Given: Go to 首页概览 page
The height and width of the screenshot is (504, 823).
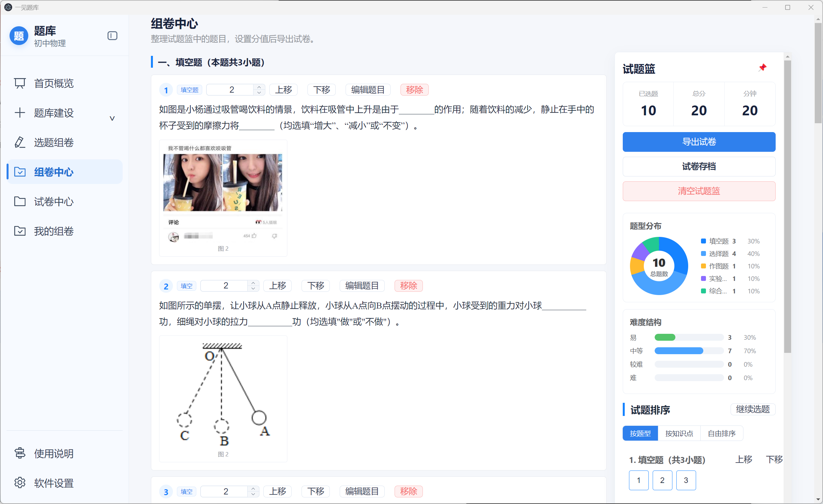Looking at the screenshot, I should pos(65,83).
